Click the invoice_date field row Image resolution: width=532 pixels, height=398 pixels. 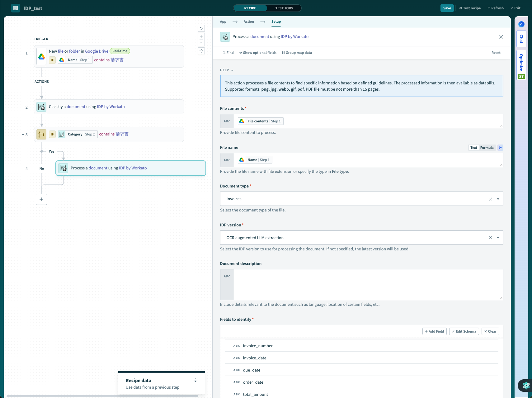(362, 358)
